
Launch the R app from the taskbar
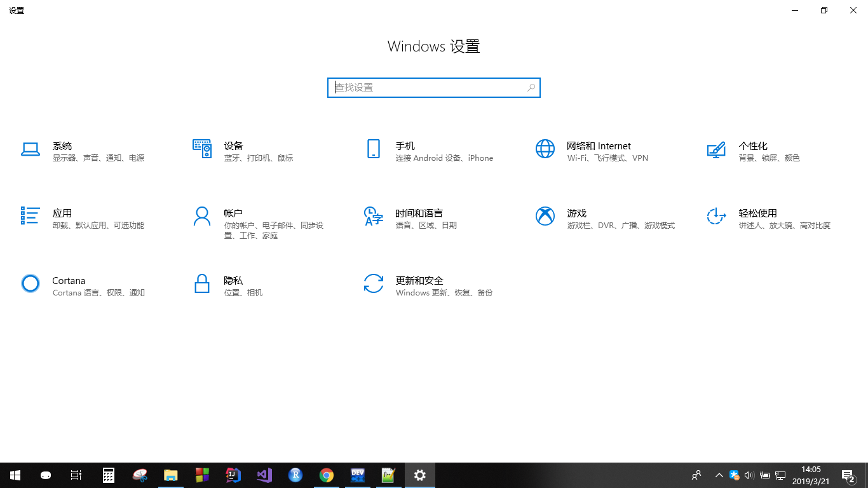[295, 475]
